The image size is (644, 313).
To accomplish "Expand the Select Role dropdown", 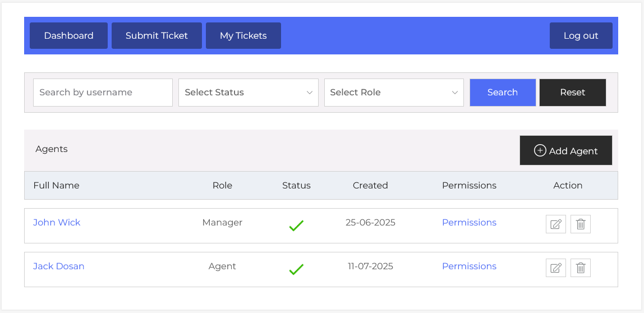I will pyautogui.click(x=393, y=93).
